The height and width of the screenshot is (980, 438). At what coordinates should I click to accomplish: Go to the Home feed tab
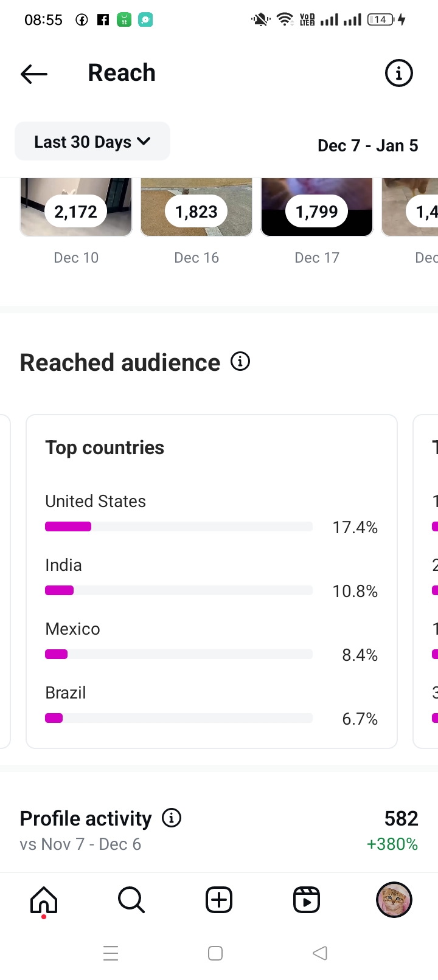pyautogui.click(x=44, y=900)
